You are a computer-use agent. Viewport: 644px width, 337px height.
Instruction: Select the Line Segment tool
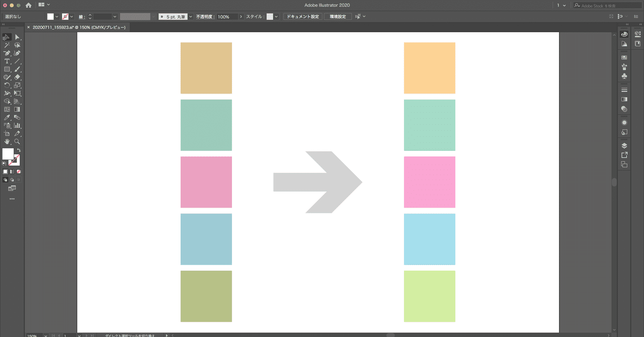point(17,61)
